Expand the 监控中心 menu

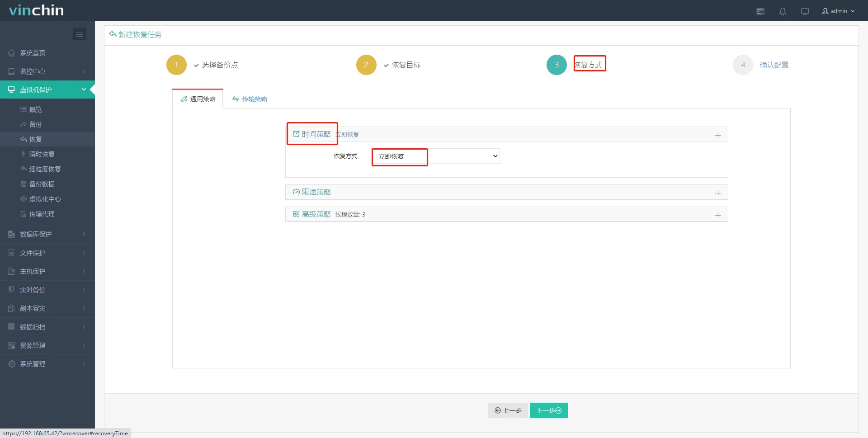click(47, 71)
